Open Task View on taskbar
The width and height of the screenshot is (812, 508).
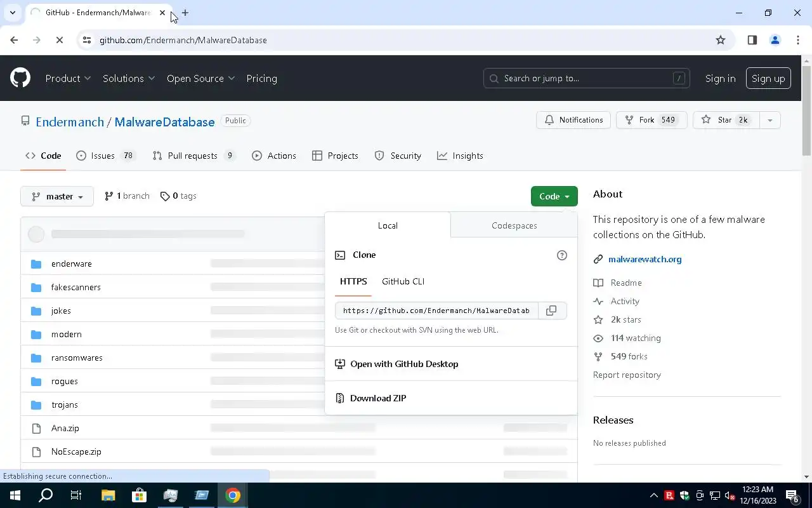pos(76,495)
